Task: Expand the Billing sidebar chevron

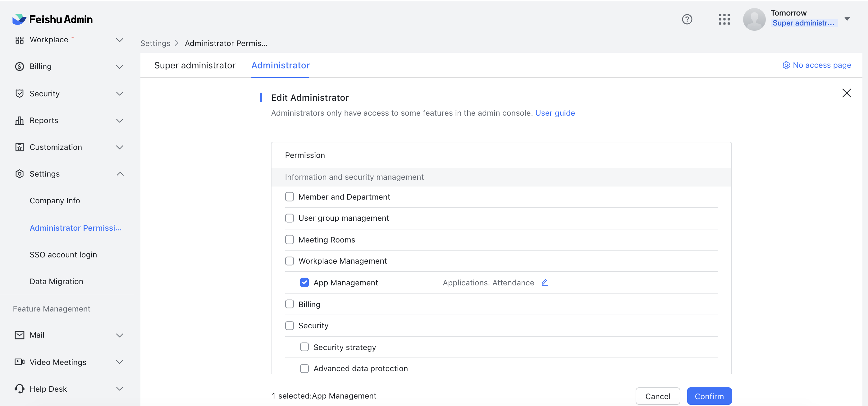Action: pos(120,67)
